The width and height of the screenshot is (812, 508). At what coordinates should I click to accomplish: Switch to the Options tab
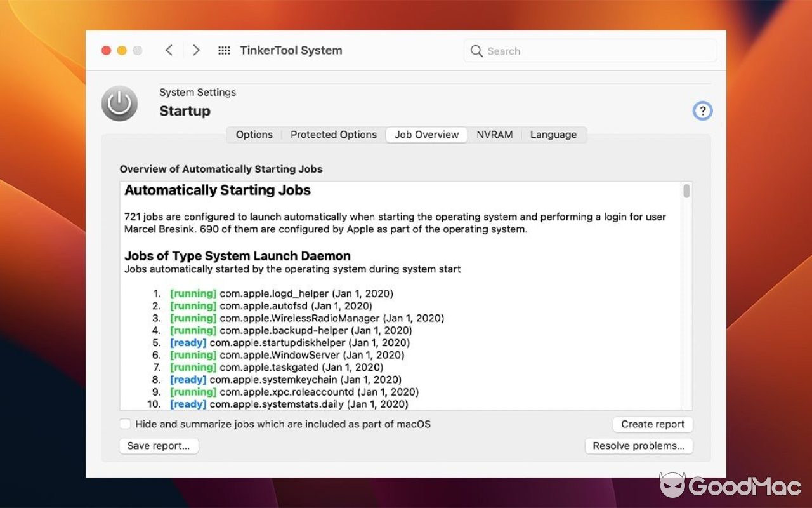[x=254, y=135]
